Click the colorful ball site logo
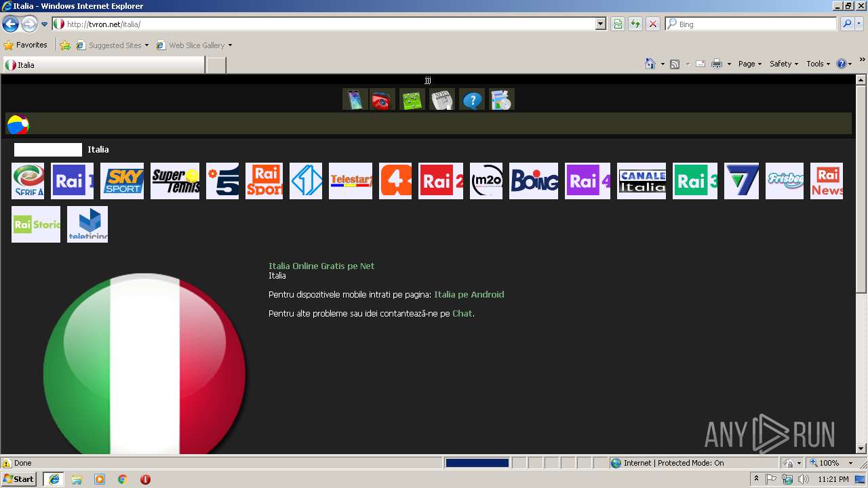Screen dimensions: 868x488 click(x=18, y=125)
